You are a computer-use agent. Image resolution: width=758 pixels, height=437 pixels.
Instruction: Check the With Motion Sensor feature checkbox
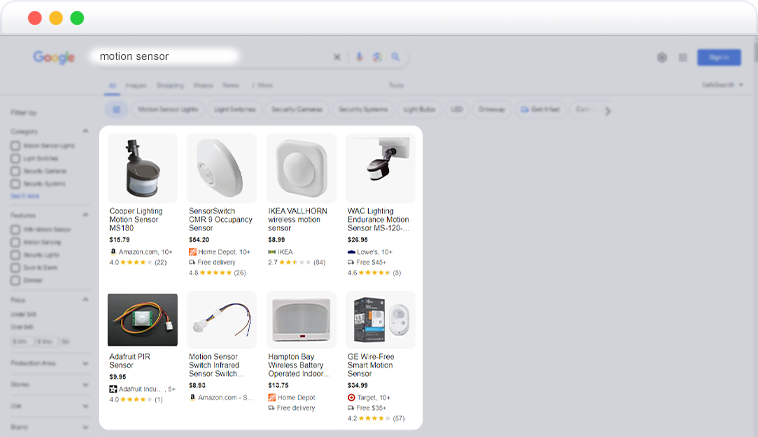tap(15, 230)
